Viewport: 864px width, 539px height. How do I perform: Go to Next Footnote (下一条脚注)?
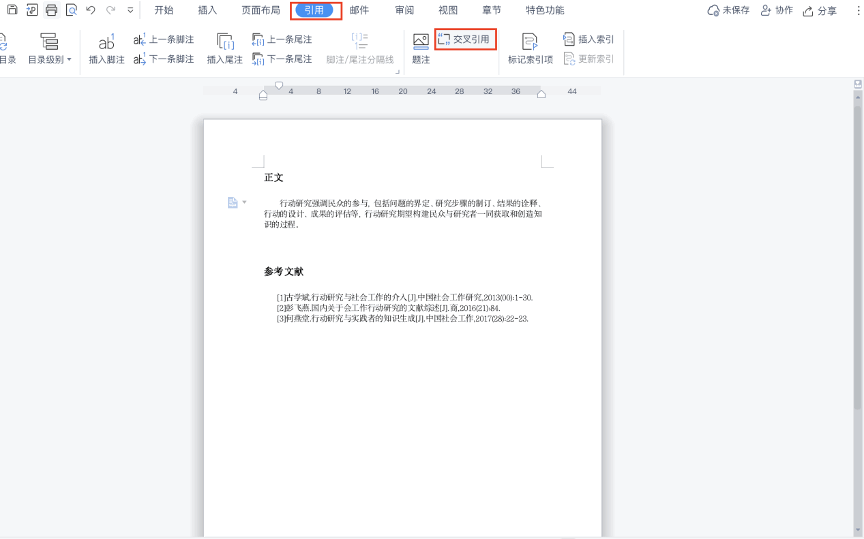[x=164, y=59]
